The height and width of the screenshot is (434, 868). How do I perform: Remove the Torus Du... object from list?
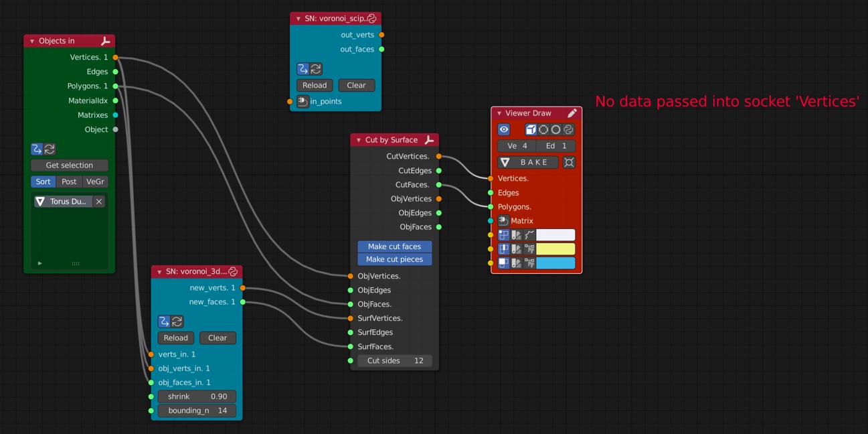coord(99,202)
